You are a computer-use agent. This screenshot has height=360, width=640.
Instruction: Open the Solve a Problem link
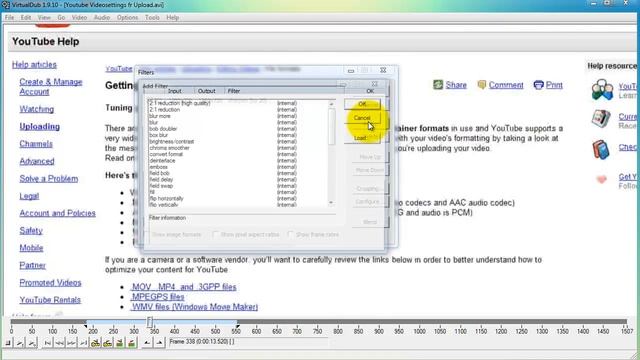[49, 178]
